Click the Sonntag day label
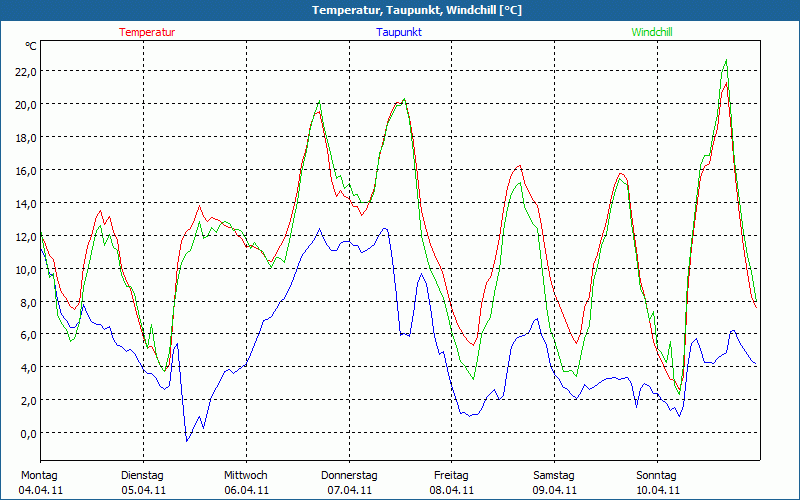The image size is (800, 500). (x=656, y=476)
